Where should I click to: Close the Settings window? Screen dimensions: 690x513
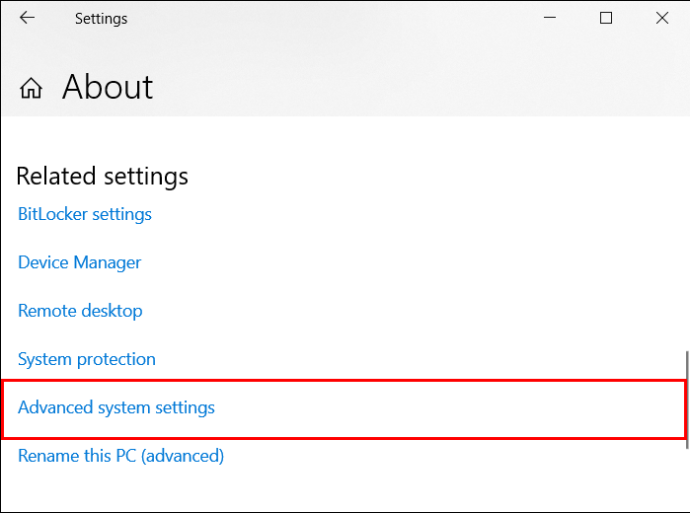(x=662, y=18)
